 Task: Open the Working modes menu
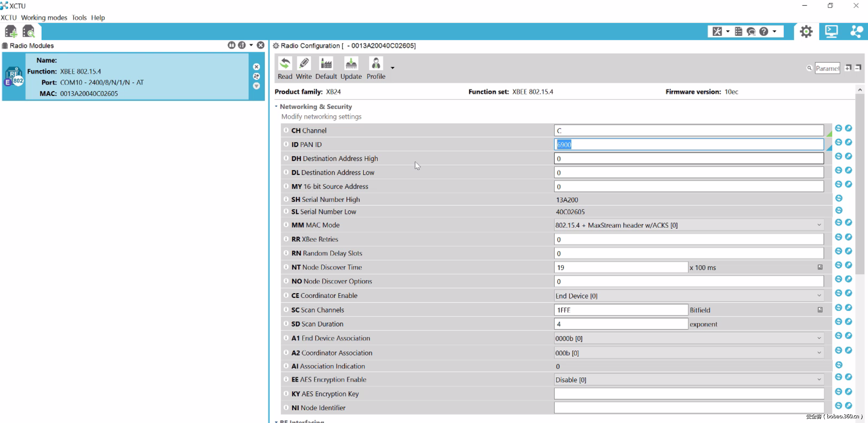[x=44, y=17]
